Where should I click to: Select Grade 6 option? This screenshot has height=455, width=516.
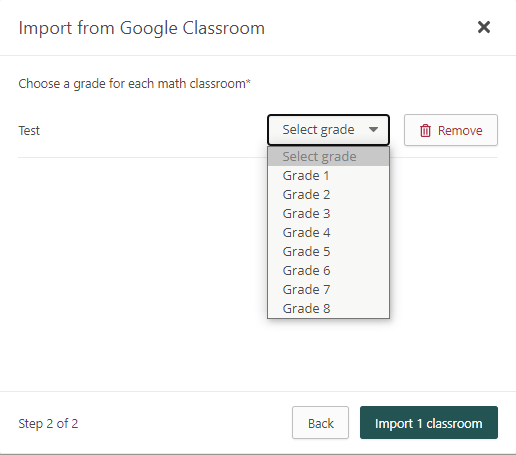pos(328,271)
